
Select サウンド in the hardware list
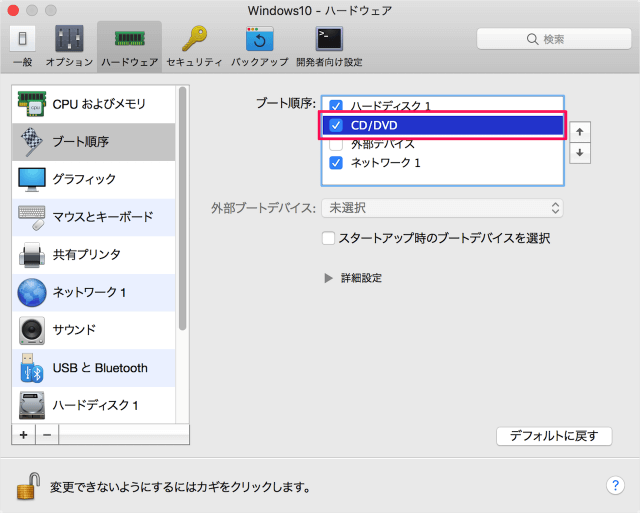[x=94, y=330]
